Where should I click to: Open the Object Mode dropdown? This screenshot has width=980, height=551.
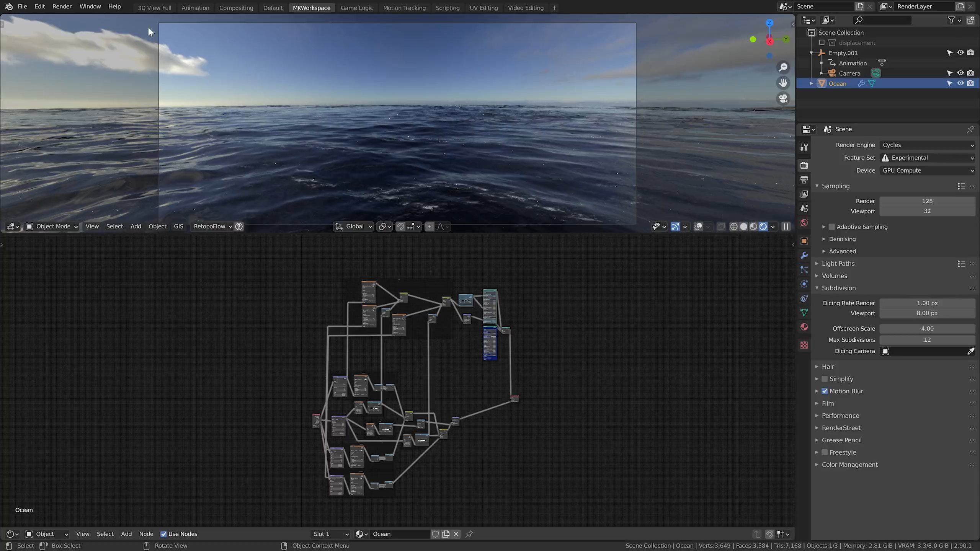tap(52, 227)
